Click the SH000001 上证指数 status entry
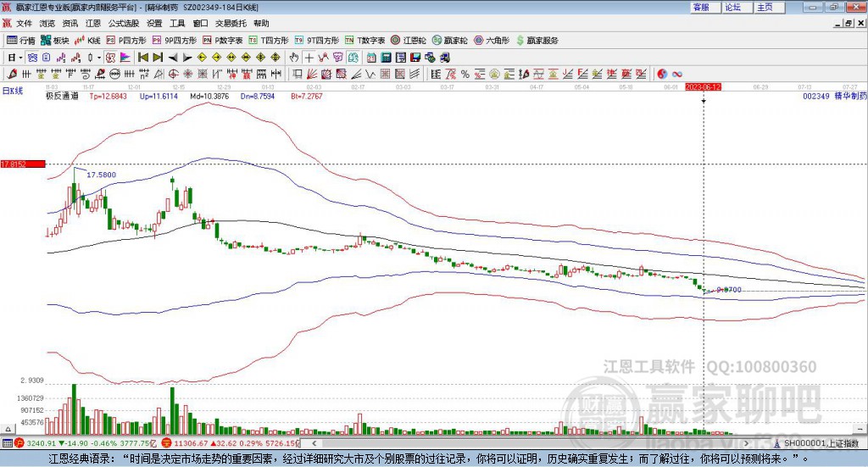The width and height of the screenshot is (868, 467). coord(816,443)
